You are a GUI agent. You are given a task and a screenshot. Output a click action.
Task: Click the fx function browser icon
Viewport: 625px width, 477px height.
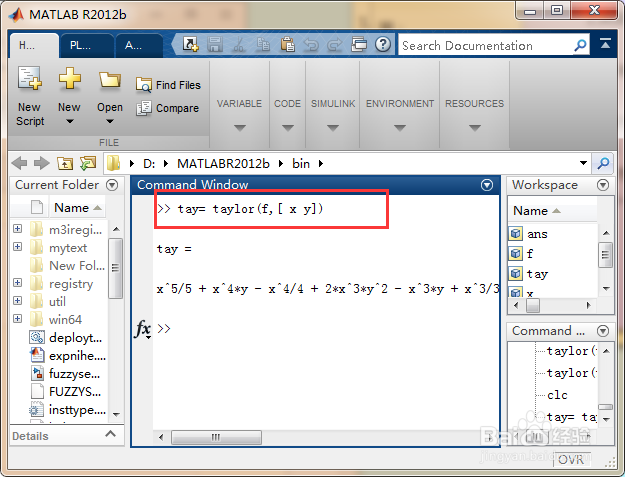point(143,329)
